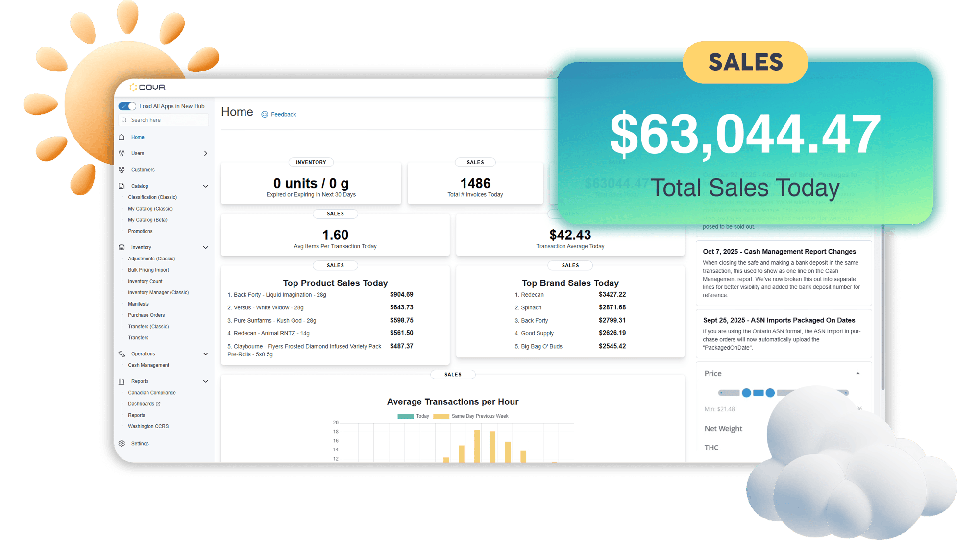Viewport: 980px width, 542px height.
Task: Toggle Load All Apps in New Hub
Action: pyautogui.click(x=127, y=106)
